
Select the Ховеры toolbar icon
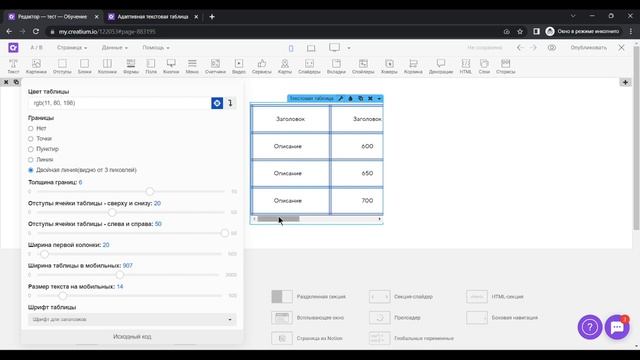(389, 66)
